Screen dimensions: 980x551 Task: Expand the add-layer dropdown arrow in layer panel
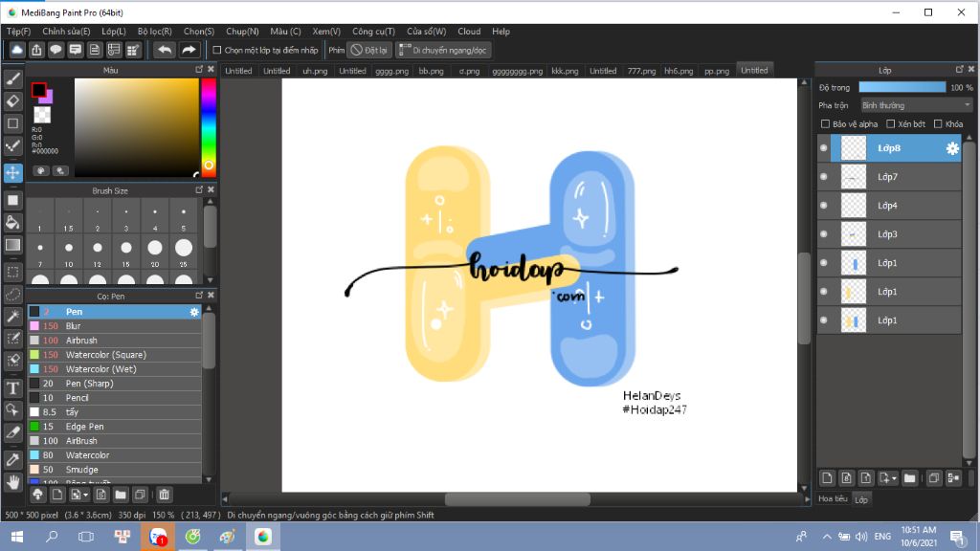[895, 478]
